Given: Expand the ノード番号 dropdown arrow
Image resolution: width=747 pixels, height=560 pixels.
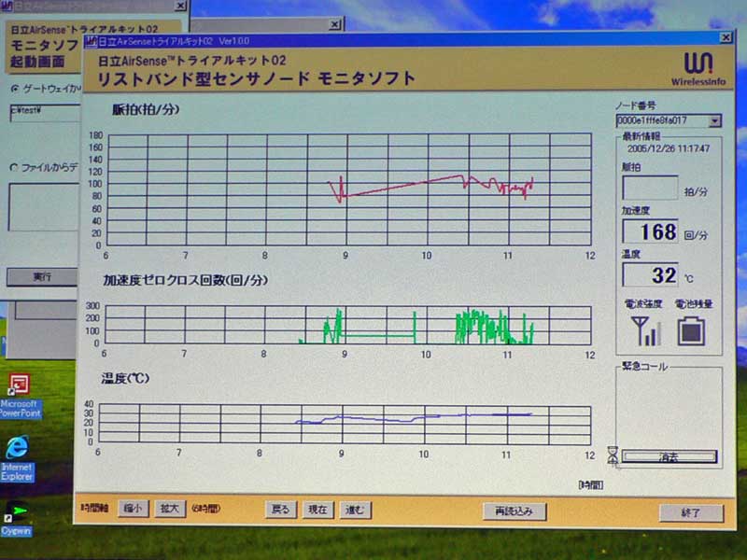Looking at the screenshot, I should pyautogui.click(x=714, y=121).
